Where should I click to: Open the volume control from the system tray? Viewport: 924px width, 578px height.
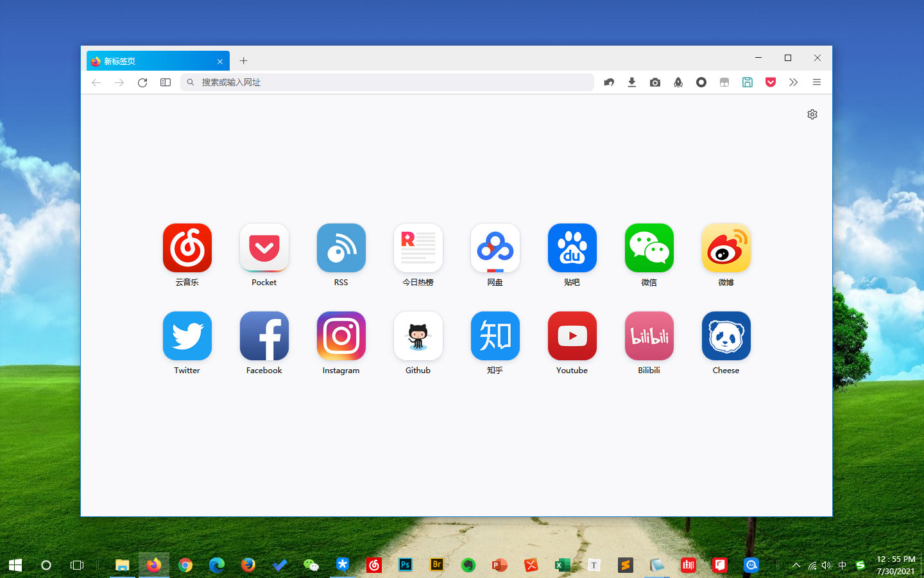tap(826, 565)
